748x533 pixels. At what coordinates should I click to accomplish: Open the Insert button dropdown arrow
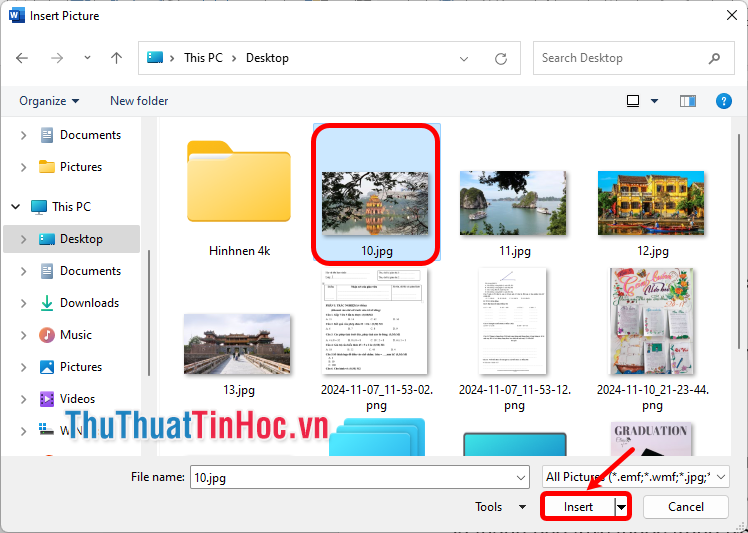(x=622, y=507)
